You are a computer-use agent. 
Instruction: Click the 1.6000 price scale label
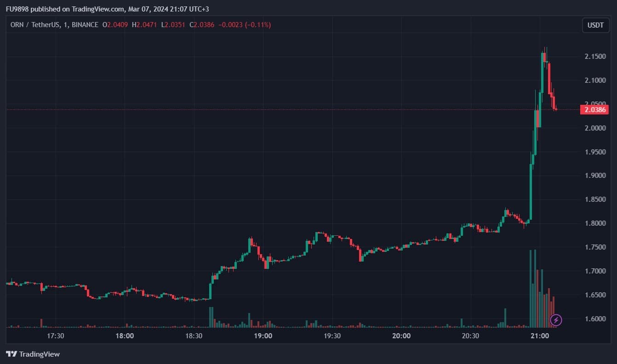(x=595, y=319)
